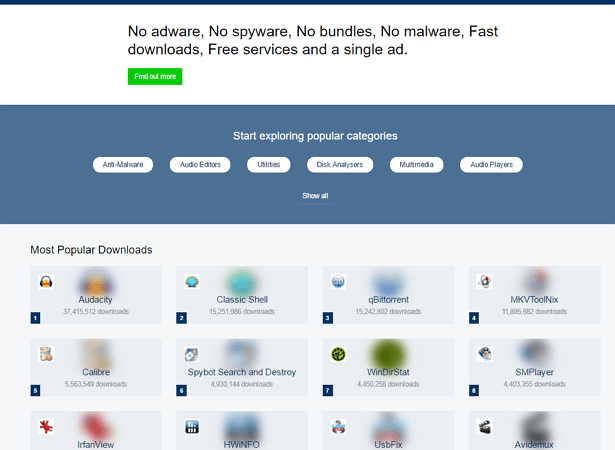Open the Classic Shell download link

point(242,300)
